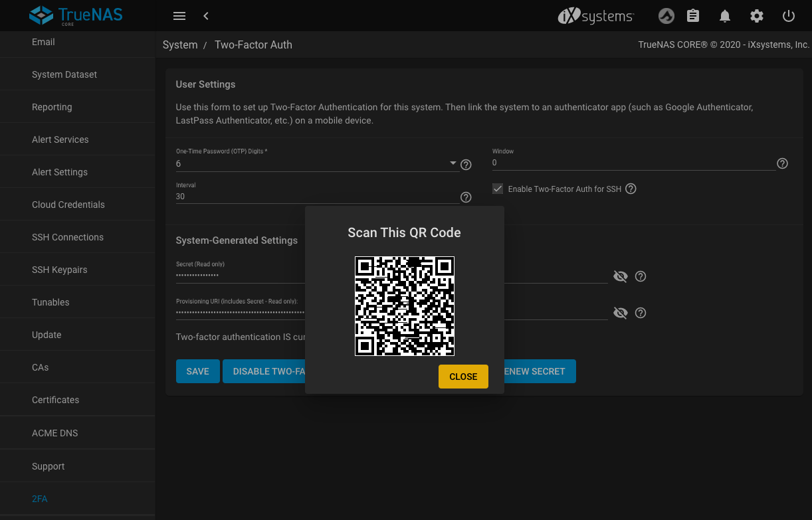Click the iXsystems logo
812x520 pixels.
pyautogui.click(x=595, y=16)
